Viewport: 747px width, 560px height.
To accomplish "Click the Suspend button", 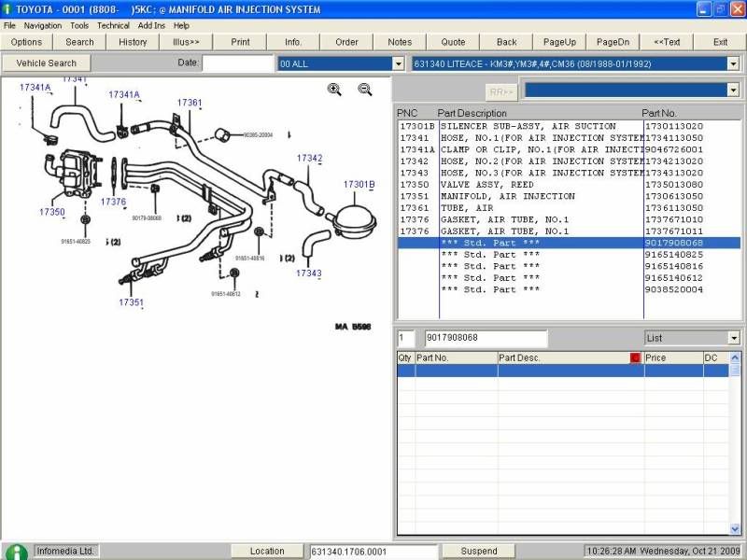I will click(x=479, y=552).
